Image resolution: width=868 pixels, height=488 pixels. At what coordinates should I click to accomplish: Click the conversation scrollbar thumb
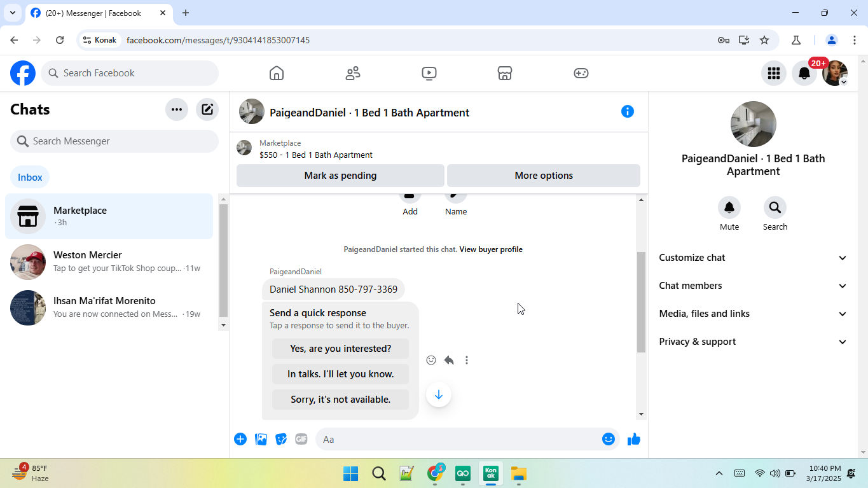[641, 302]
